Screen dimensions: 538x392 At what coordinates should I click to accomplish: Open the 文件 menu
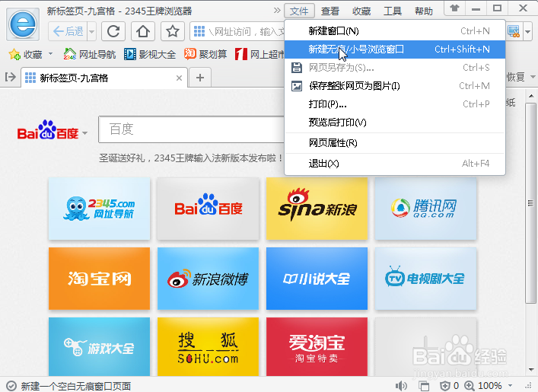(299, 11)
